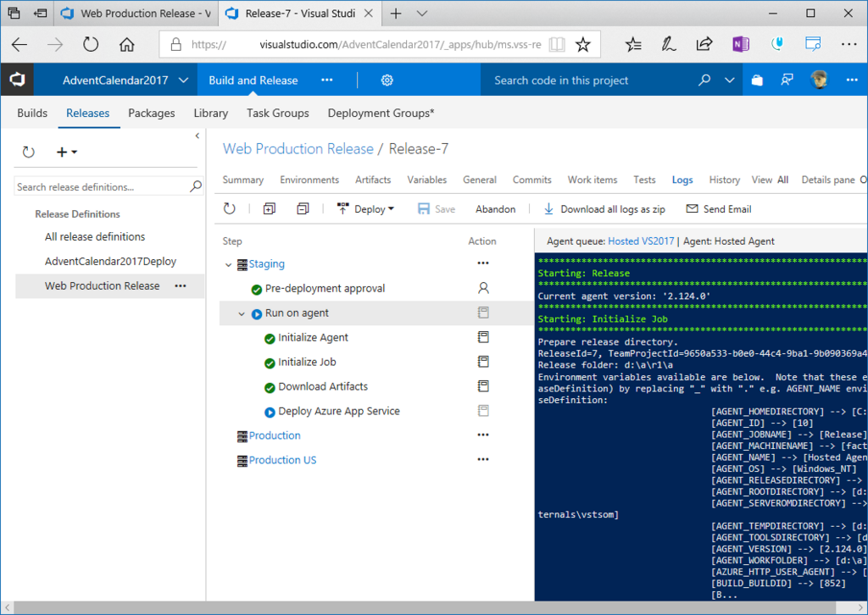Open the Staging environment ellipsis actions
The image size is (868, 615).
[483, 263]
